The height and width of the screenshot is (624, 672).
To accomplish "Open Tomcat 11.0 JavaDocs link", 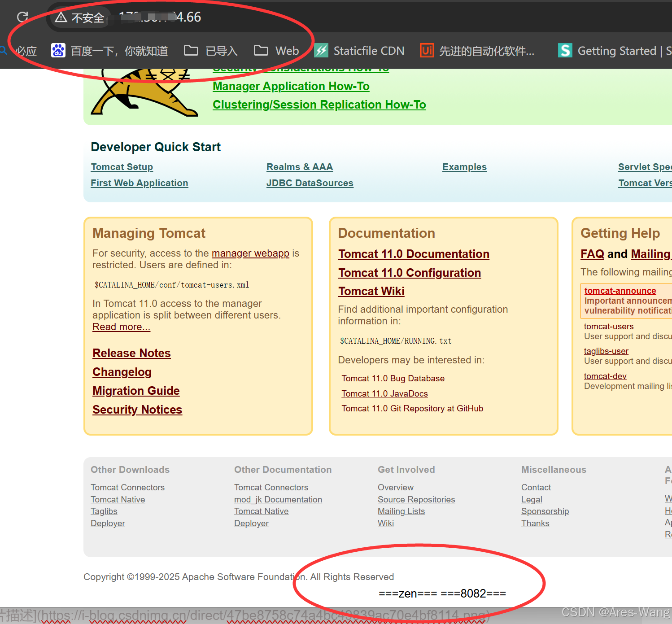I will (384, 393).
